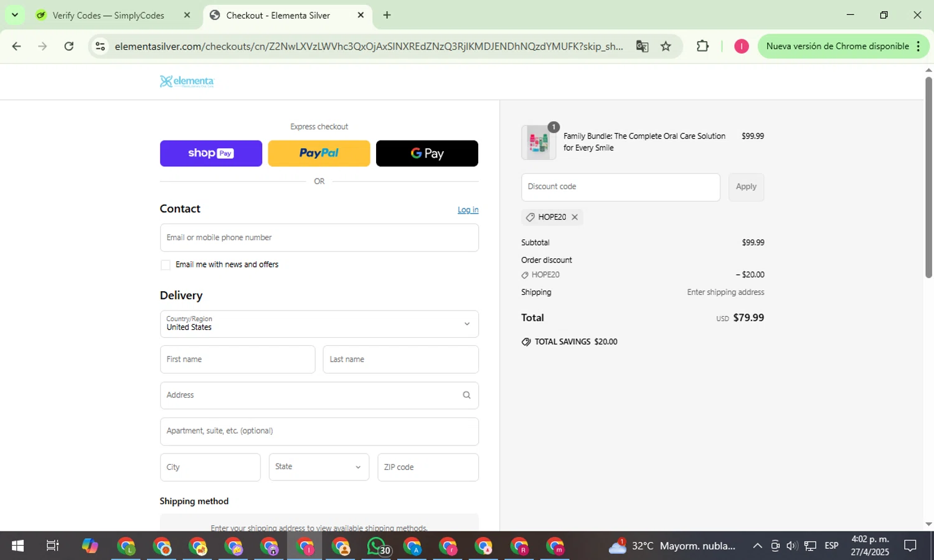The width and height of the screenshot is (934, 560).
Task: Click the ZIP code field
Action: 428,467
